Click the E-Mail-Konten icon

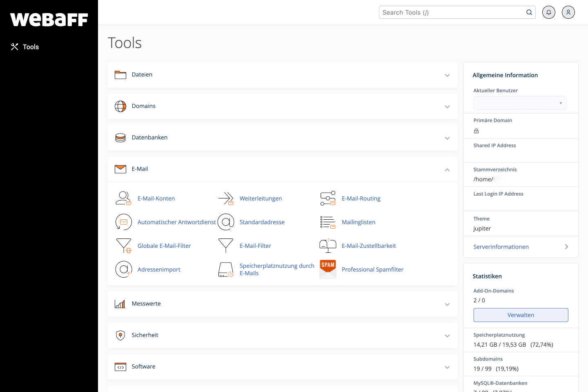point(123,198)
